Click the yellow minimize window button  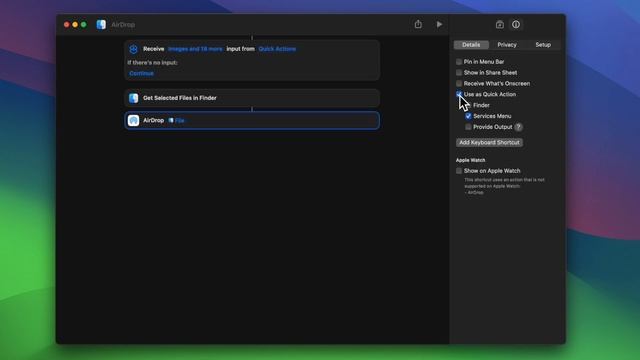[75, 24]
